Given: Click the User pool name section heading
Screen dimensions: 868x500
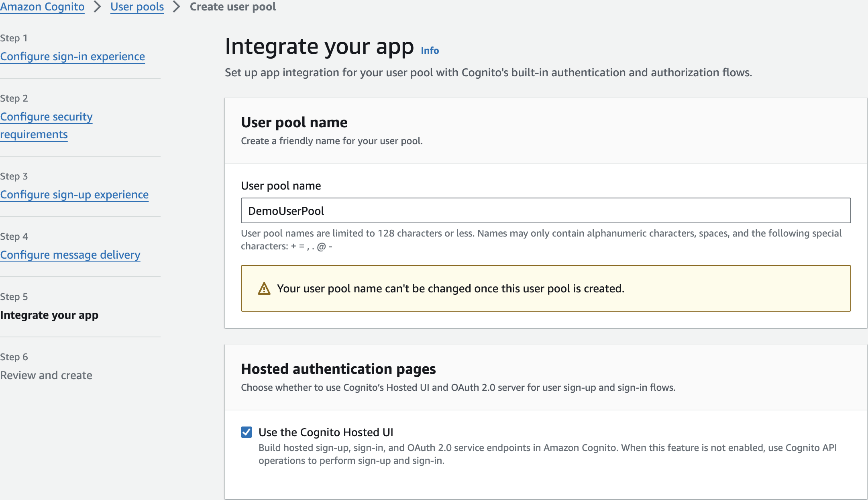Looking at the screenshot, I should pos(294,122).
